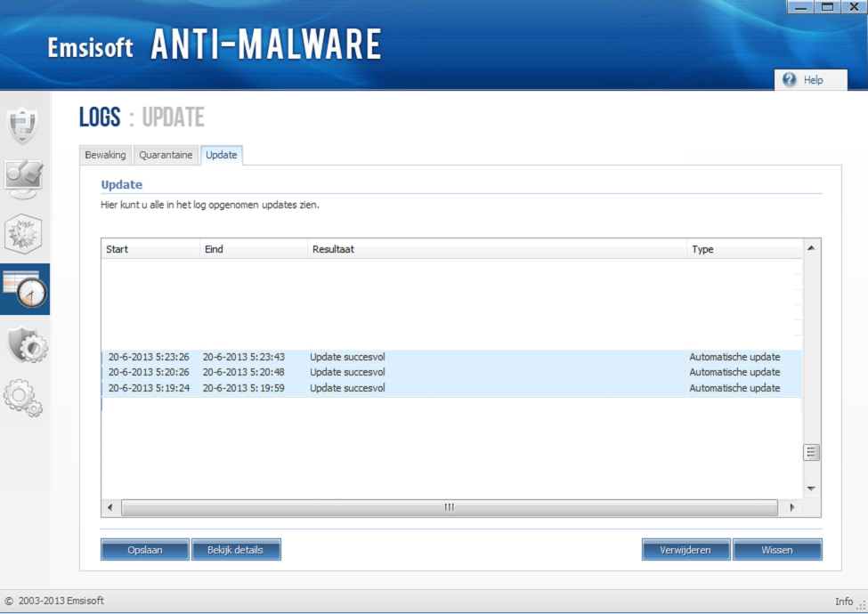Screen dimensions: 868x614
Task: Switch to the Bewaking tab
Action: pyautogui.click(x=105, y=155)
